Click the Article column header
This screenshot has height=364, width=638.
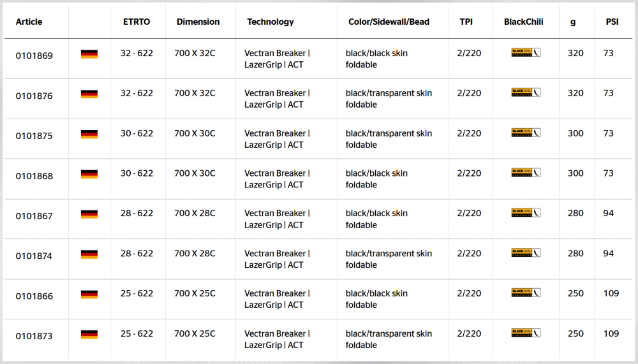[29, 22]
